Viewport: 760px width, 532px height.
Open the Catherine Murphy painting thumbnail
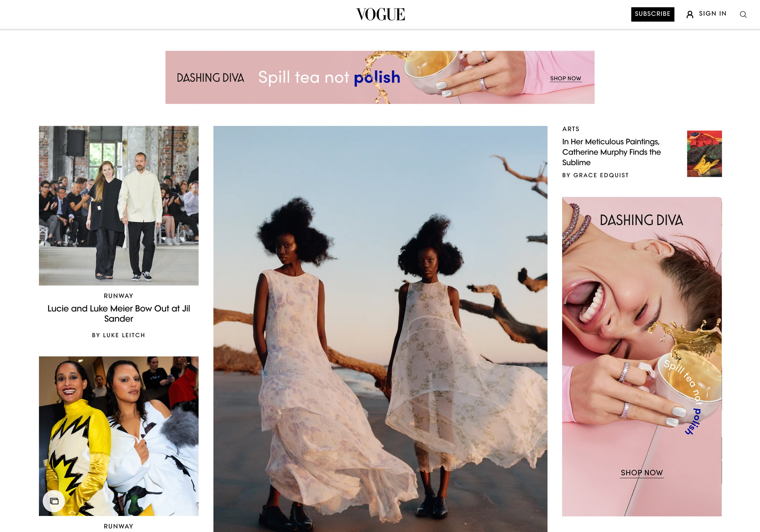(x=704, y=153)
